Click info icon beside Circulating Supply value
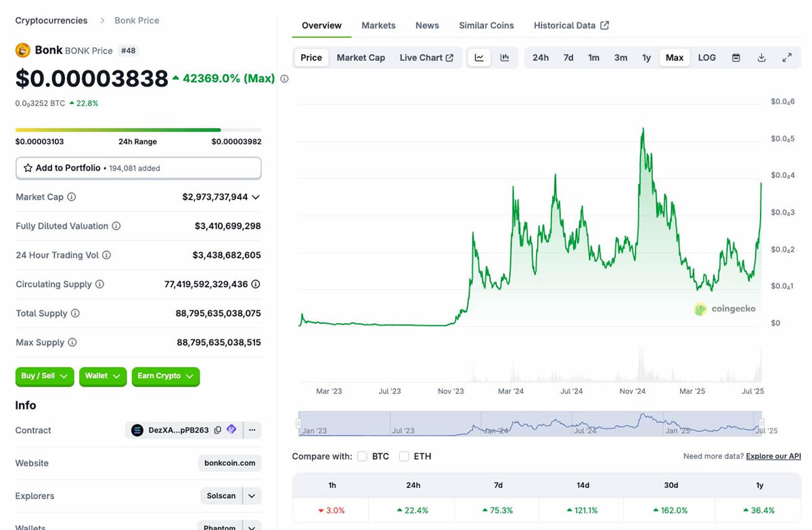The width and height of the screenshot is (812, 530). click(256, 284)
